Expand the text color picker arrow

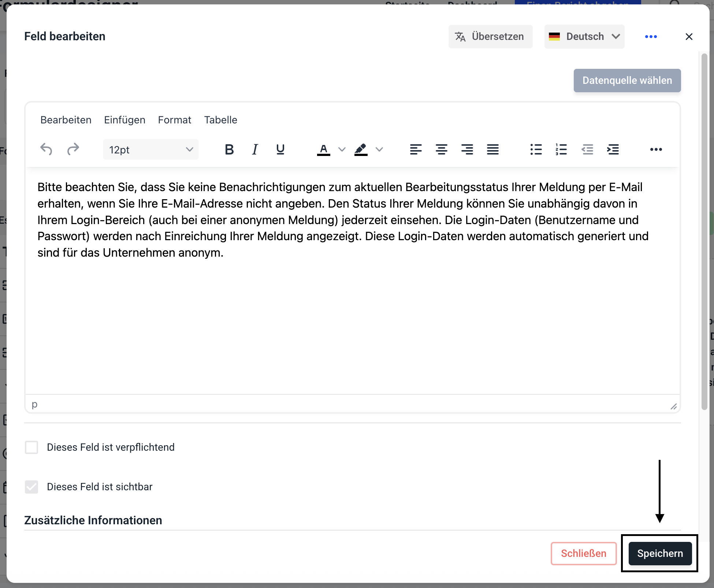coord(342,149)
